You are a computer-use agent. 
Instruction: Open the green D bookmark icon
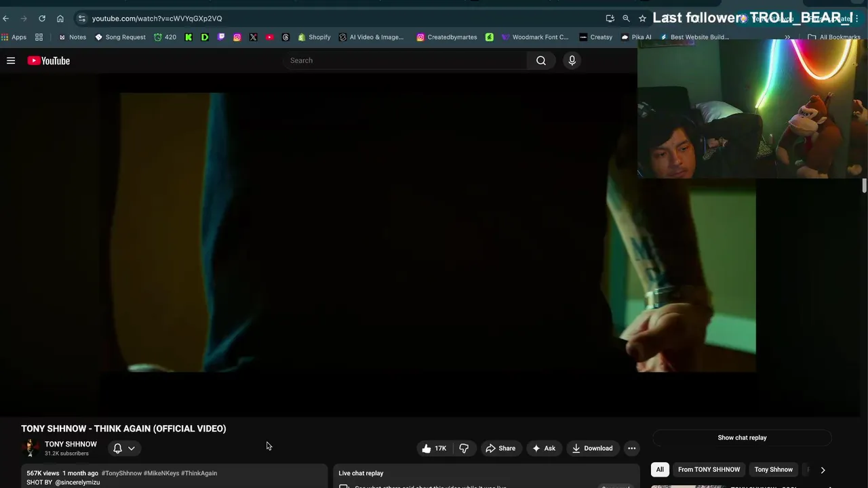205,37
